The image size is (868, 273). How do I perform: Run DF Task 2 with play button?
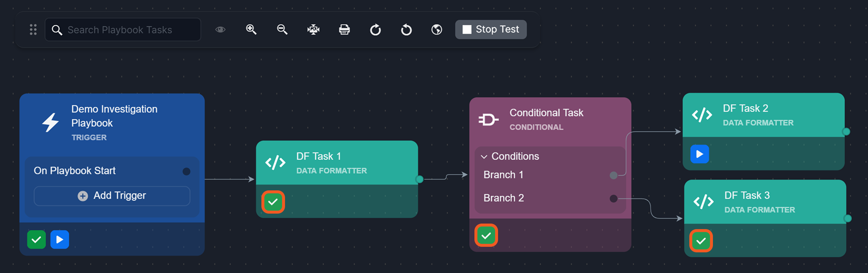pos(700,154)
